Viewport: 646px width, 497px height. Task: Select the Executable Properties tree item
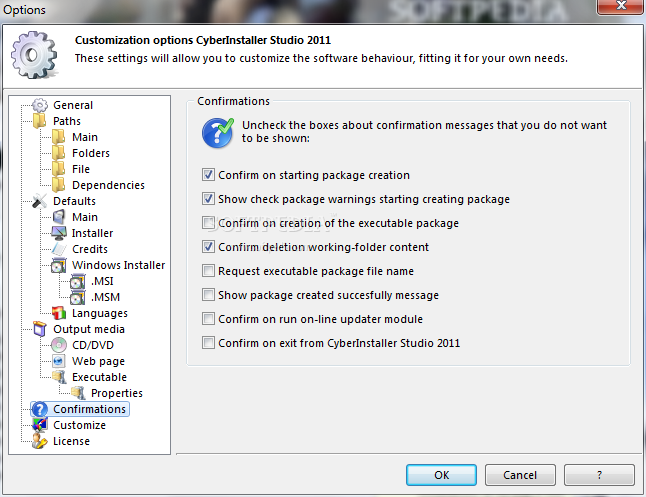117,393
